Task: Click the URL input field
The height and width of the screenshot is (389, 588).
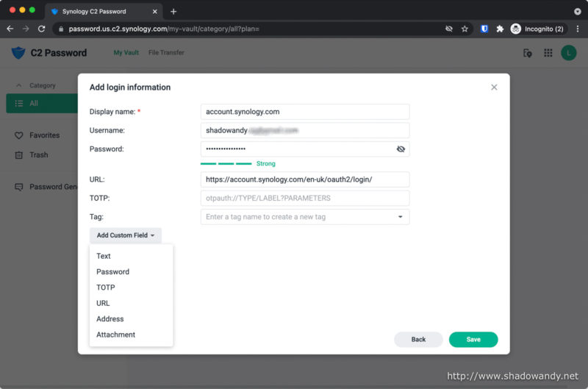Action: coord(305,179)
